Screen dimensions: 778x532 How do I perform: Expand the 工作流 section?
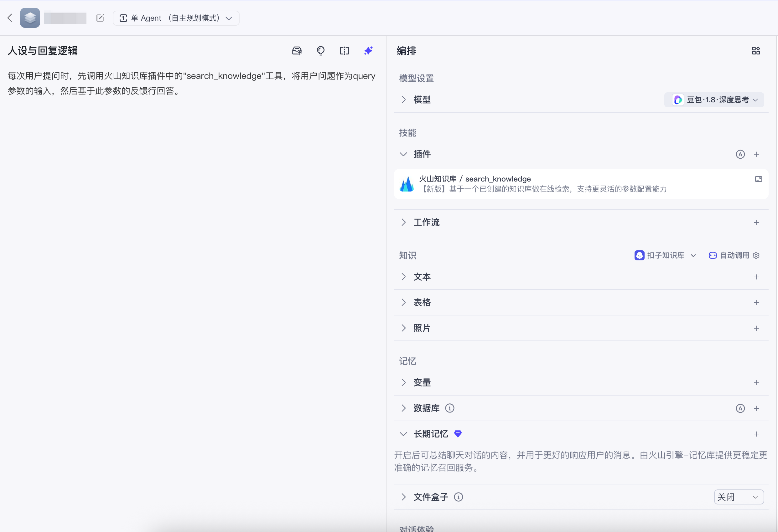(x=404, y=223)
